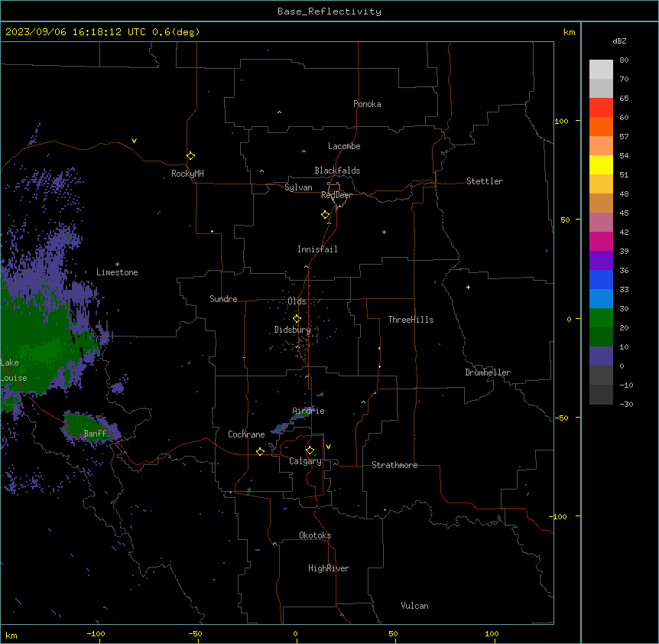Click the Lacombe city label
The image size is (659, 644).
click(344, 146)
